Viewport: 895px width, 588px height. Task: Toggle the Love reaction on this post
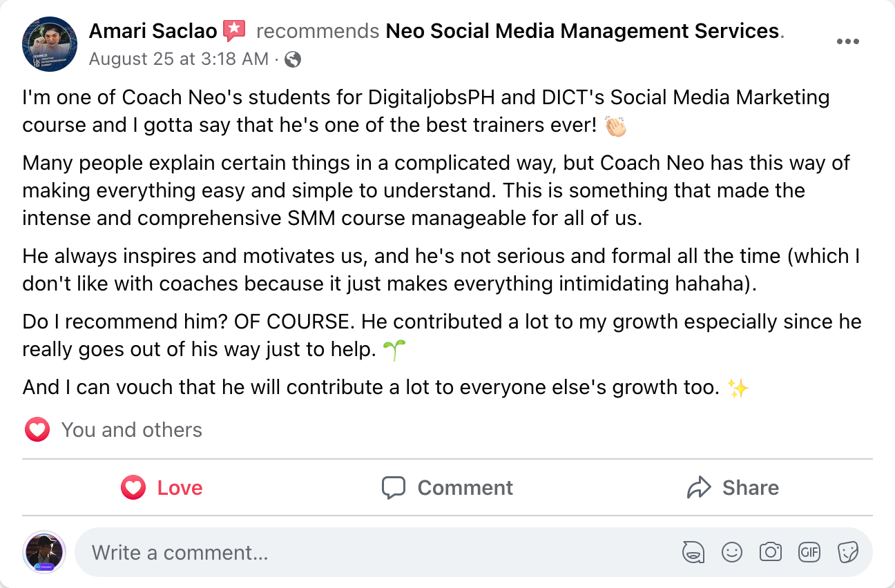[162, 488]
